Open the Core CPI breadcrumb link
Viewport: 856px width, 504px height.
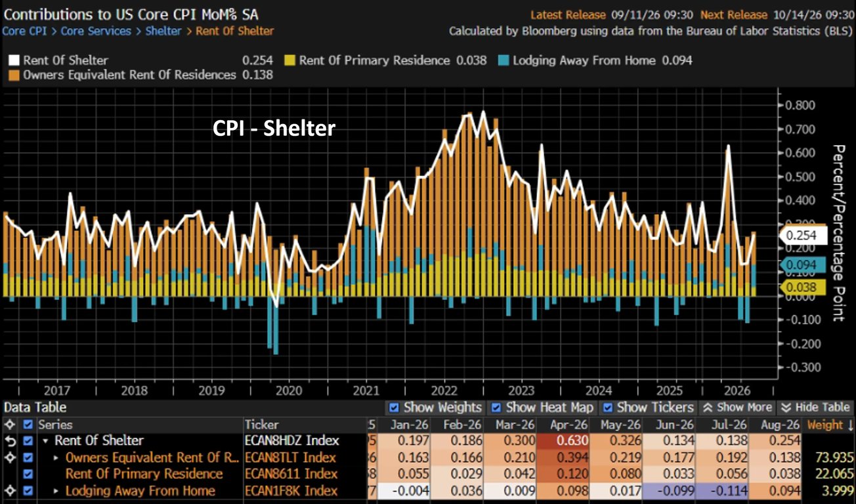[25, 31]
